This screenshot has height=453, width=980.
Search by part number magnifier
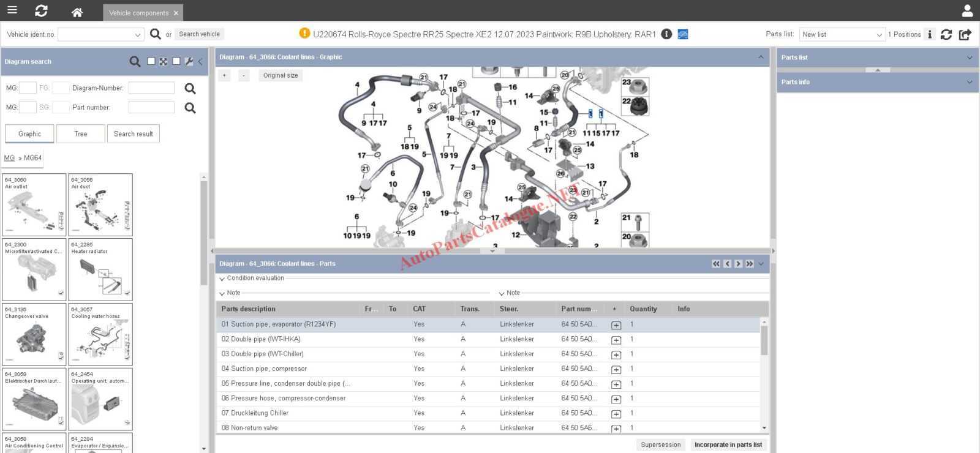click(190, 108)
